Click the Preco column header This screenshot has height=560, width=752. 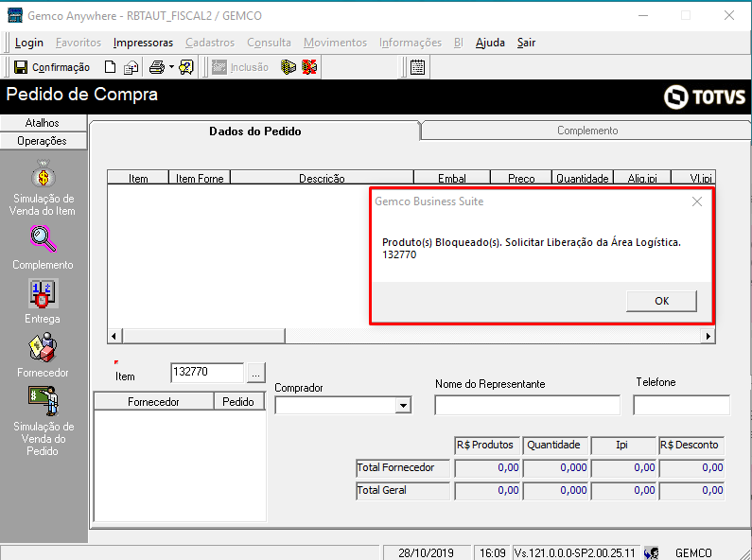(x=521, y=178)
